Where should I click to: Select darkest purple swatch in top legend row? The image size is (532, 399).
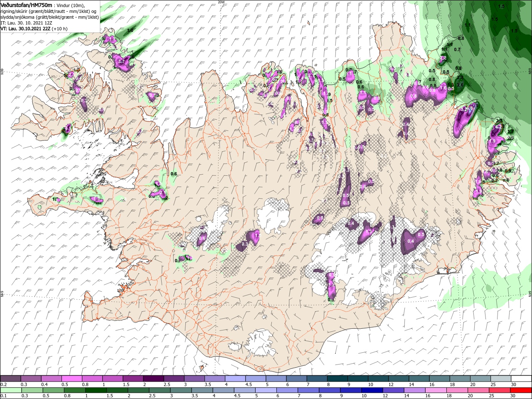(x=154, y=379)
